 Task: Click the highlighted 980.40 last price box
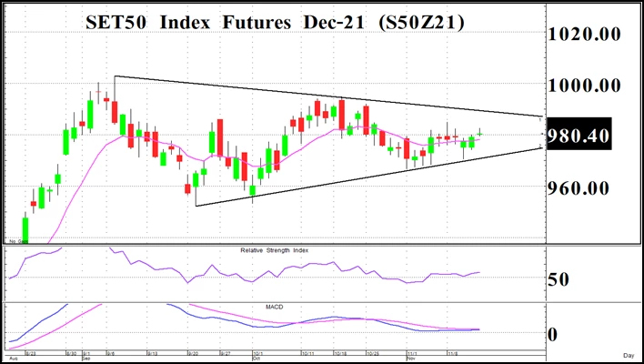pyautogui.click(x=579, y=134)
